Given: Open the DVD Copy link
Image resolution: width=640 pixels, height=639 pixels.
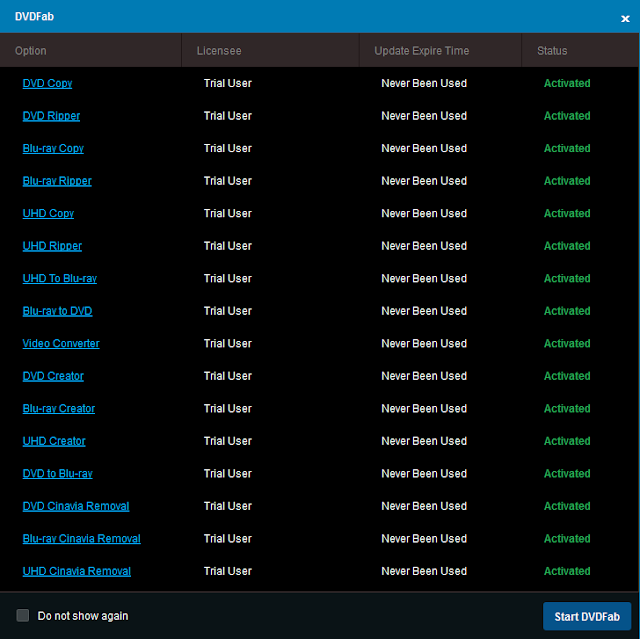Looking at the screenshot, I should click(x=47, y=83).
